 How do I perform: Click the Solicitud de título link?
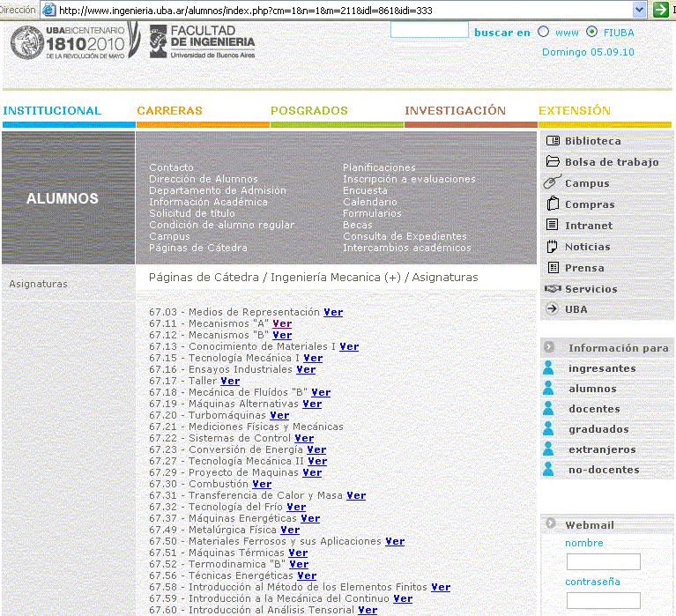pos(192,213)
